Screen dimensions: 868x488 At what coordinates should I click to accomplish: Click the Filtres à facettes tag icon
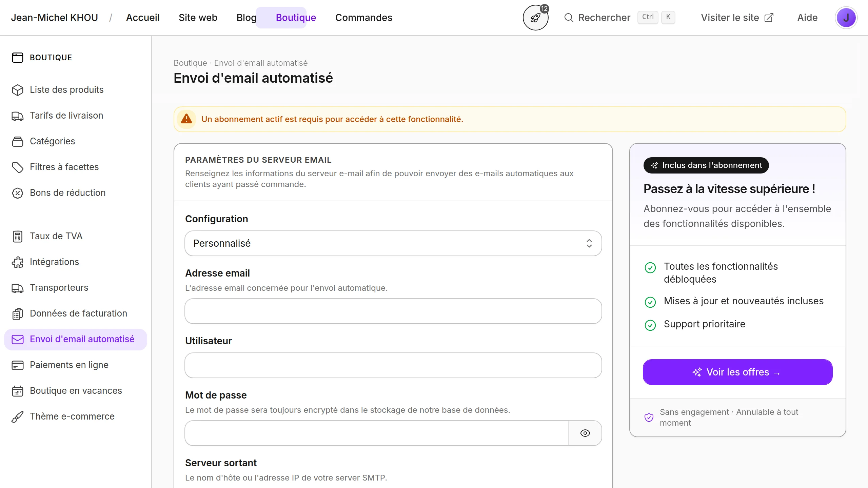coord(17,167)
